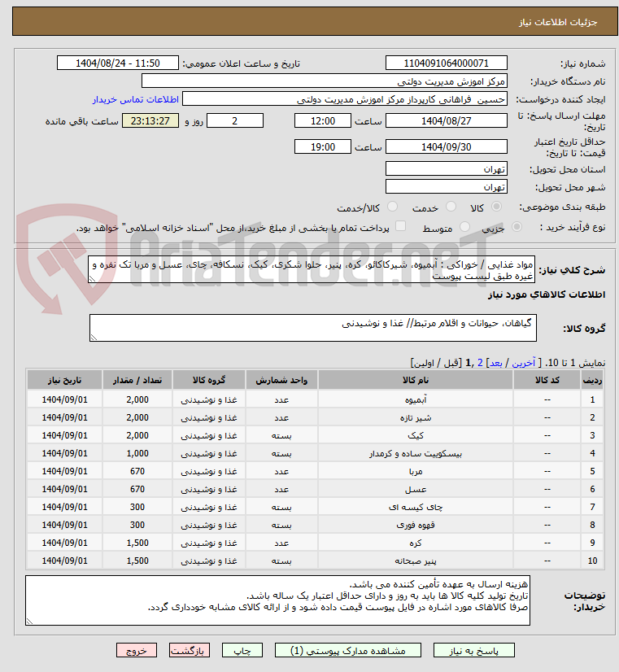Select the متوسط purchase type radio
The image size is (619, 672).
tap(464, 227)
